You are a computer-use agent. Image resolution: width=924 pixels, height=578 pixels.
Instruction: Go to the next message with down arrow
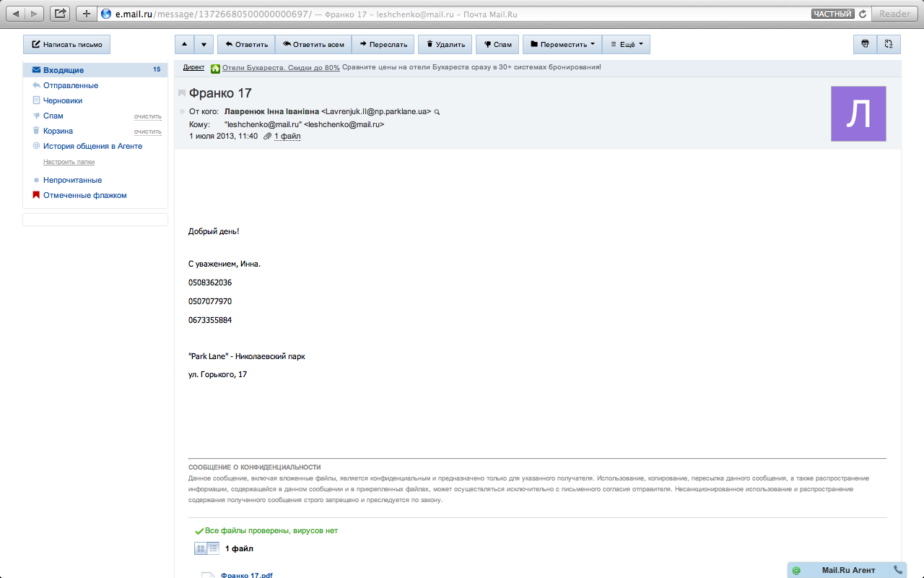204,44
